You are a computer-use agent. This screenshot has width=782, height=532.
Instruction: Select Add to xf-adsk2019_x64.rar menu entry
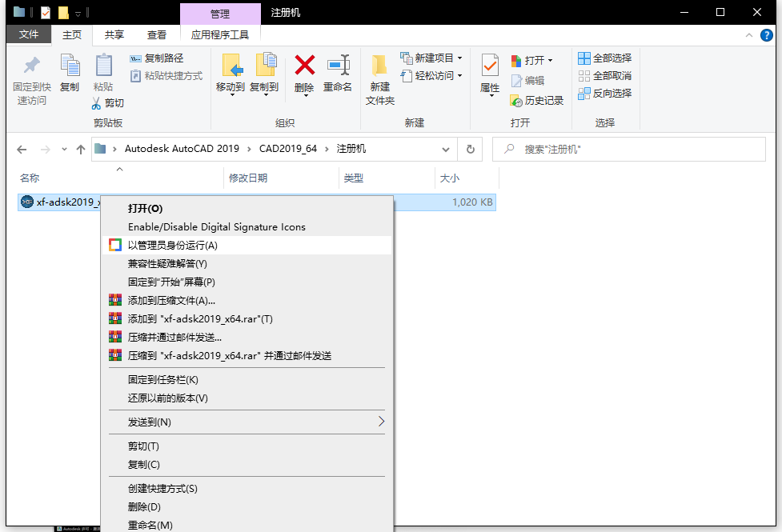[200, 319]
